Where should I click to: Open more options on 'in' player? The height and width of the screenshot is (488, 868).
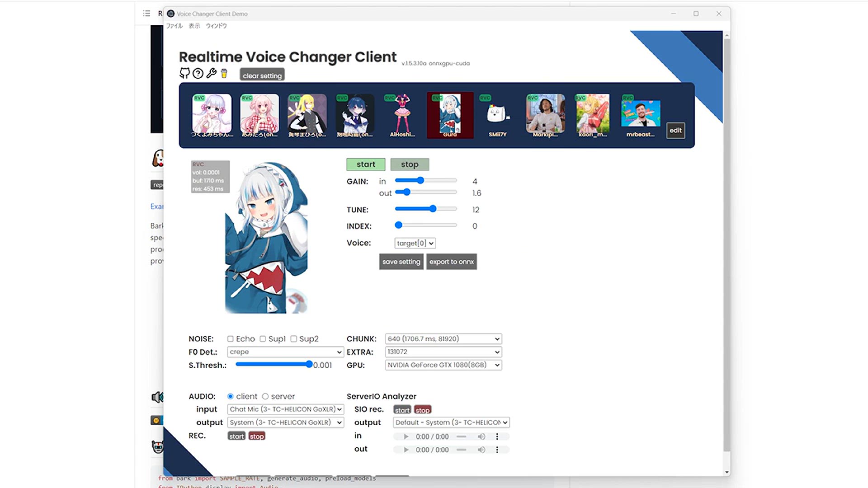[497, 436]
